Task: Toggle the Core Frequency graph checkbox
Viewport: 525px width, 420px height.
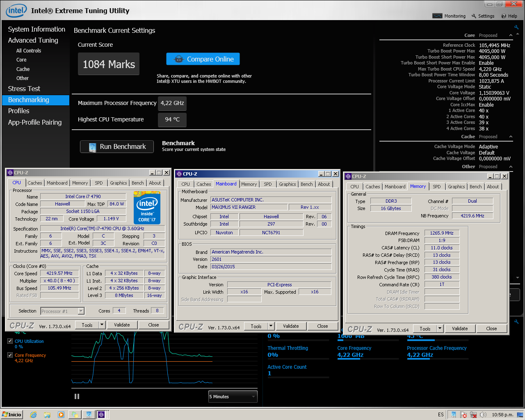Action: pos(10,355)
